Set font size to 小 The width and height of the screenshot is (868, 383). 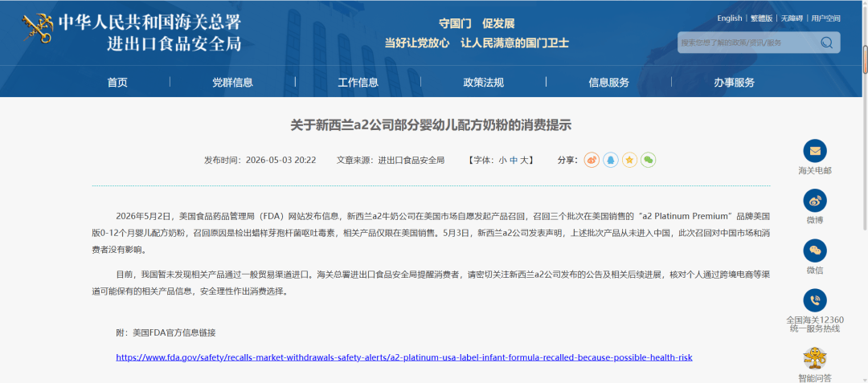(502, 161)
